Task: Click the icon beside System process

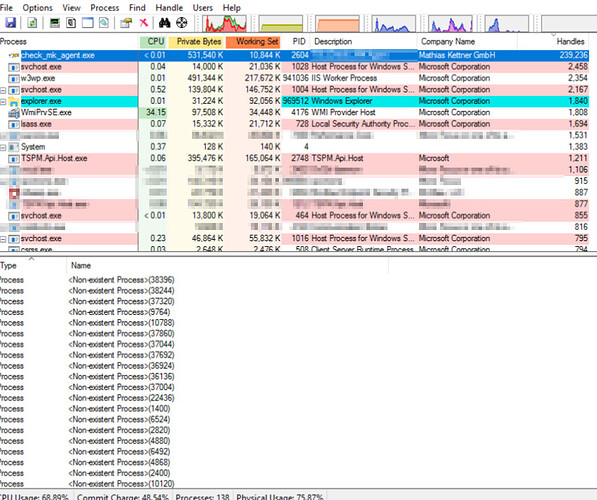Action: [14, 147]
